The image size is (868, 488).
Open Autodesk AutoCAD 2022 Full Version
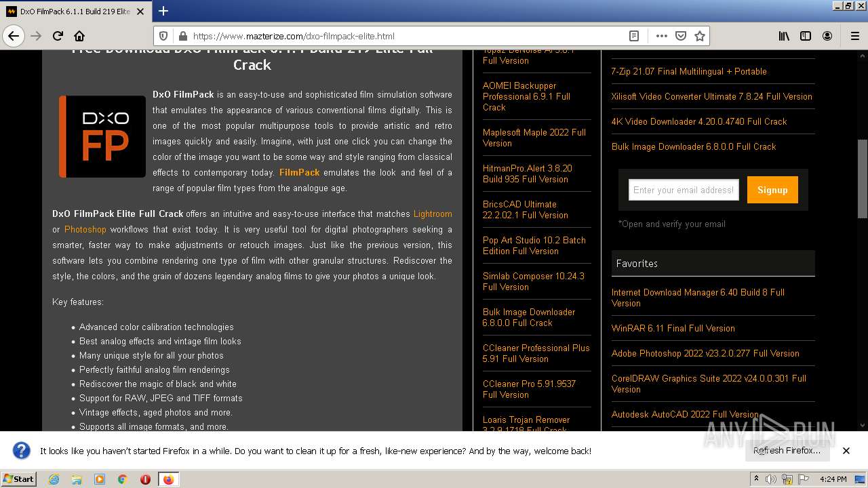[x=685, y=414]
